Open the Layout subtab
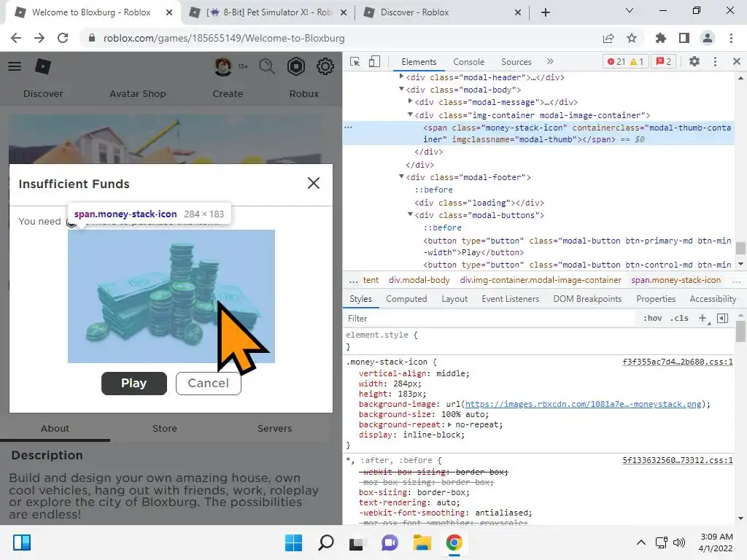747x560 pixels. coord(454,299)
